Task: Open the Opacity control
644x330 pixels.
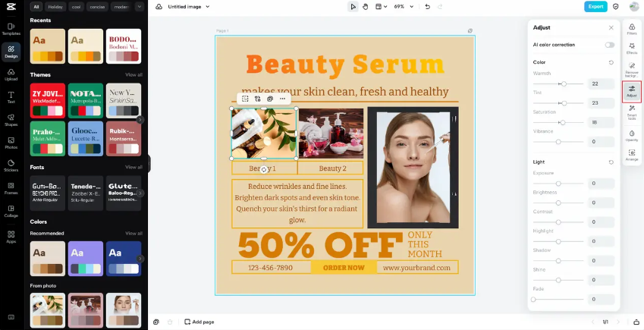Action: (x=632, y=136)
